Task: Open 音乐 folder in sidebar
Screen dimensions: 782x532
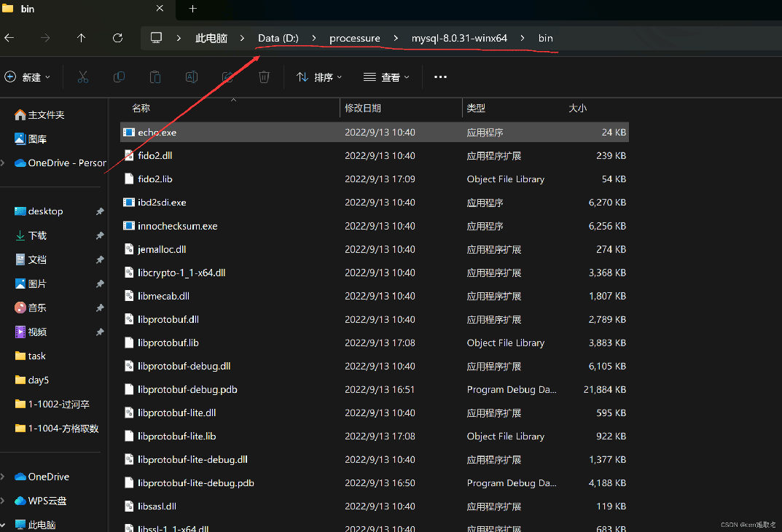Action: (x=31, y=308)
